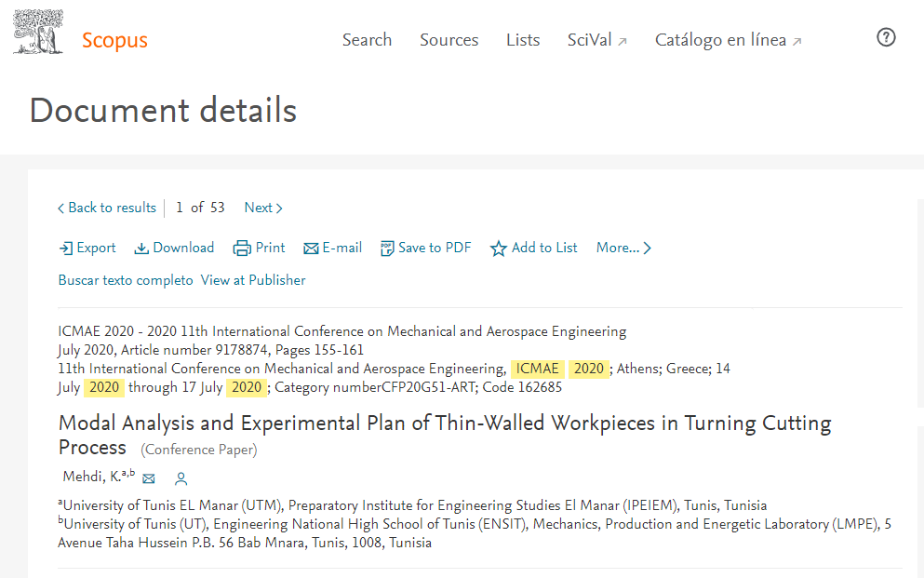Click the Save to PDF icon
Viewport: 924px width, 578px height.
tap(386, 249)
